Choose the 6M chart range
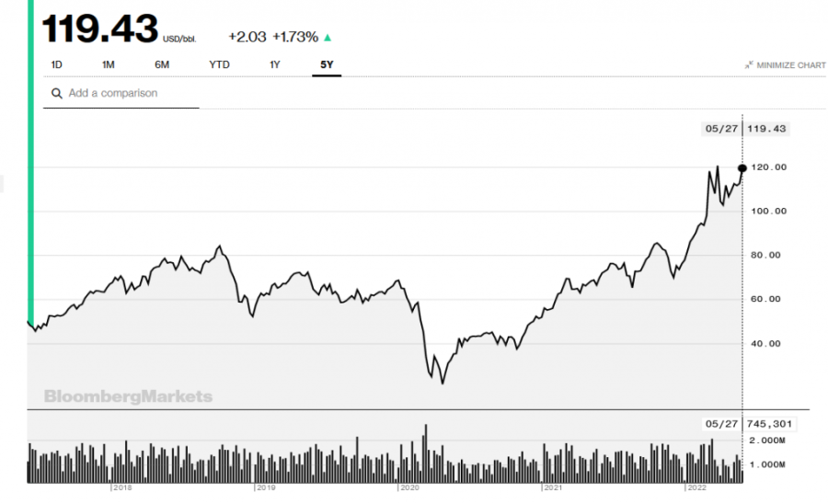 coord(162,64)
